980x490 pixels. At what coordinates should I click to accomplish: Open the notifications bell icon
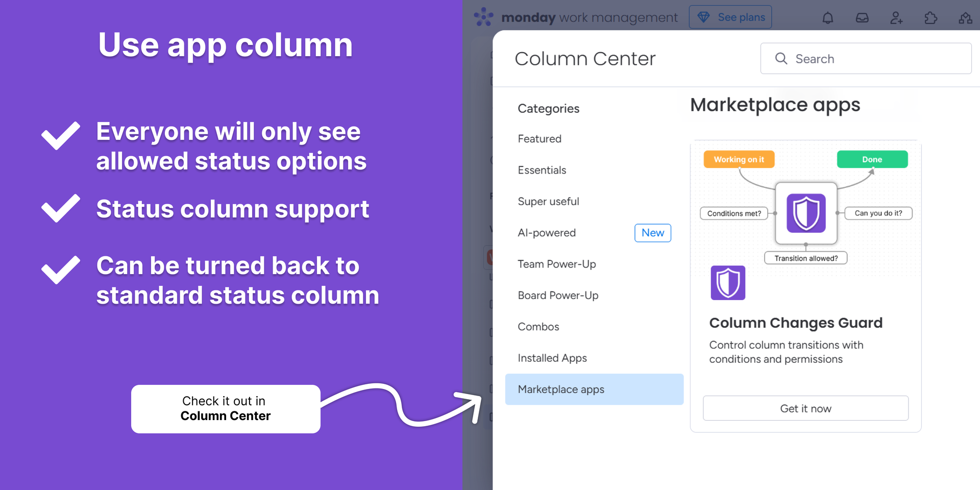pyautogui.click(x=827, y=18)
